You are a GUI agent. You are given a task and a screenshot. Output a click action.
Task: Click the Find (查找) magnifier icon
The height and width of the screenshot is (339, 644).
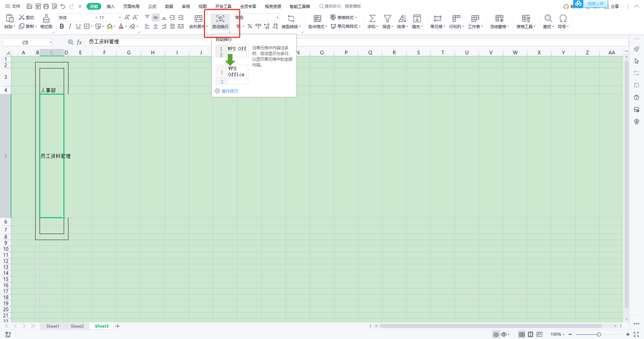pos(548,18)
